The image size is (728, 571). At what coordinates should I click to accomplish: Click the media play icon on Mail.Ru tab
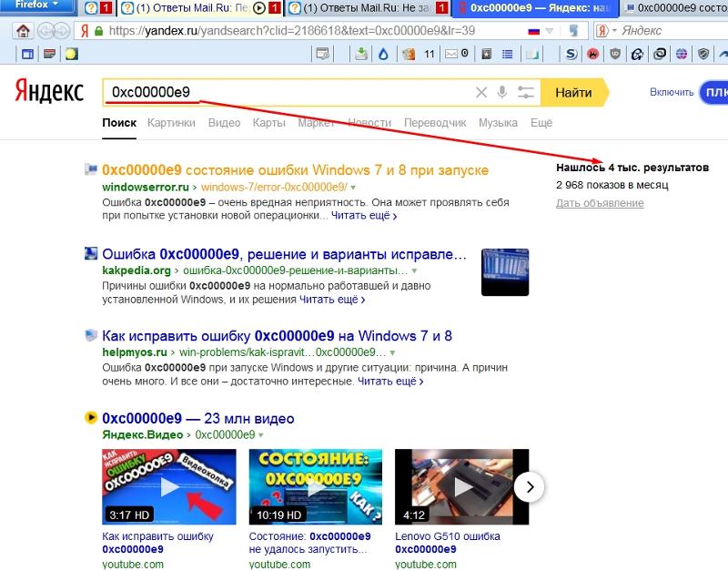260,7
